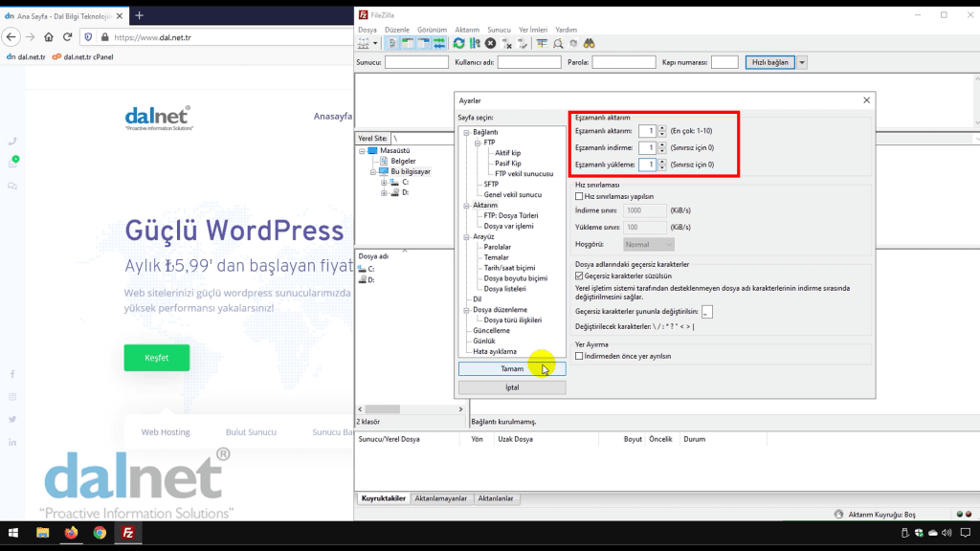Viewport: 980px width, 551px height.
Task: Click the LinkedIn icon on dalnet sidebar
Action: [12, 442]
